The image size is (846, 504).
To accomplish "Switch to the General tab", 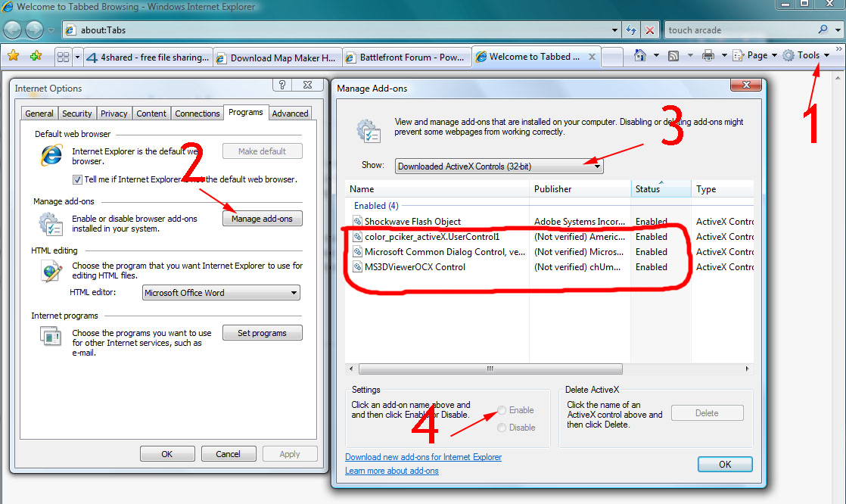I will point(39,114).
